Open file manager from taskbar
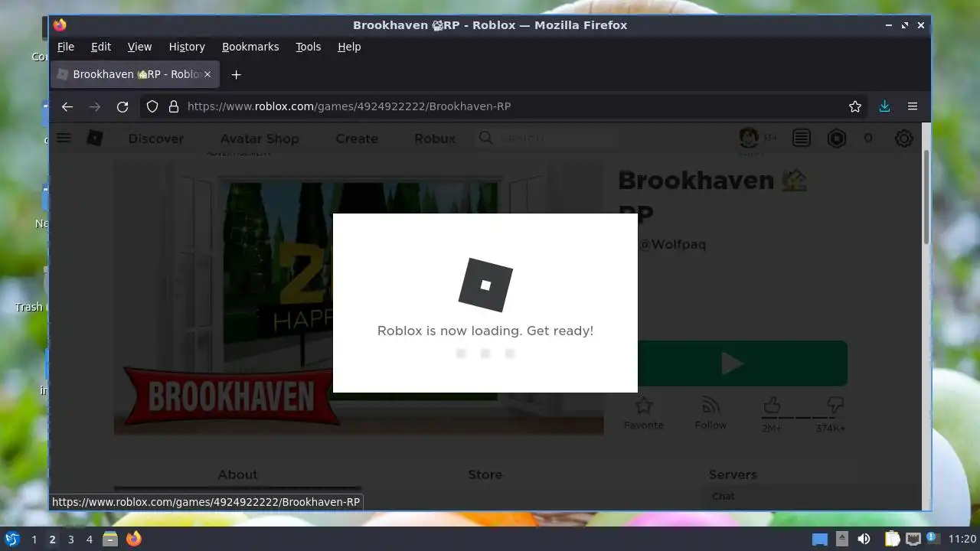The height and width of the screenshot is (551, 980). pyautogui.click(x=110, y=539)
